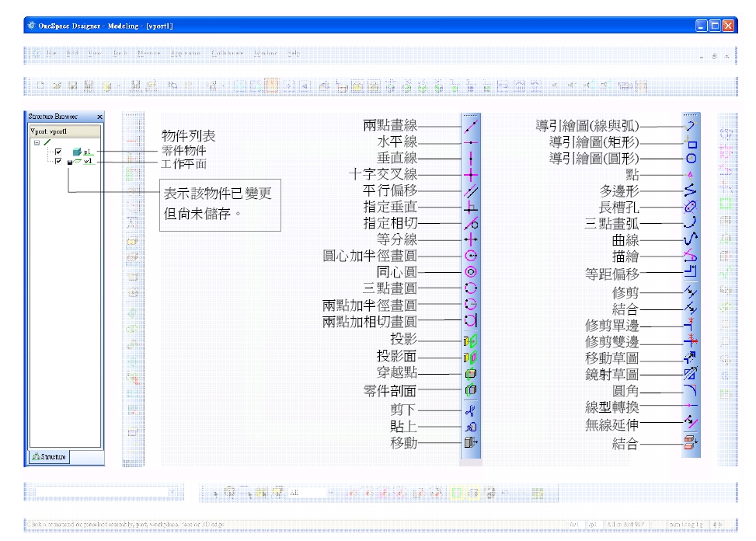Choose the bisector line (等分線) tool icon
756x541 pixels.
471,239
